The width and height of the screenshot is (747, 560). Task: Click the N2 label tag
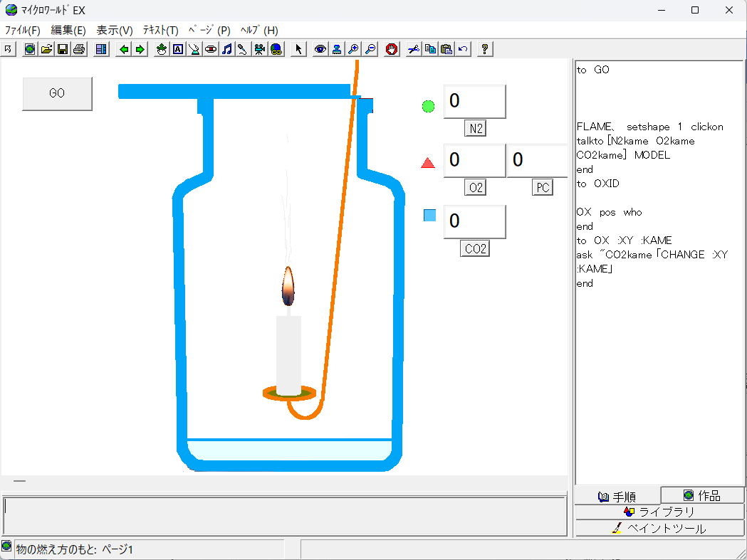click(476, 129)
